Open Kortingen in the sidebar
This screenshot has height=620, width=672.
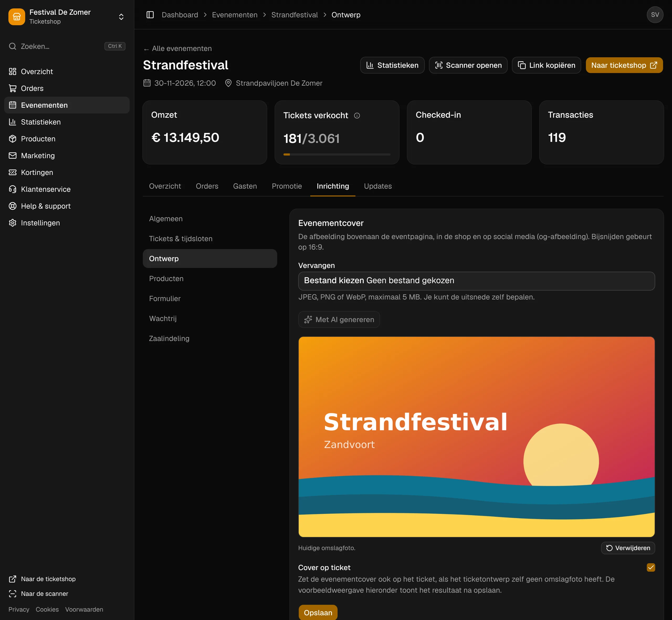click(67, 172)
